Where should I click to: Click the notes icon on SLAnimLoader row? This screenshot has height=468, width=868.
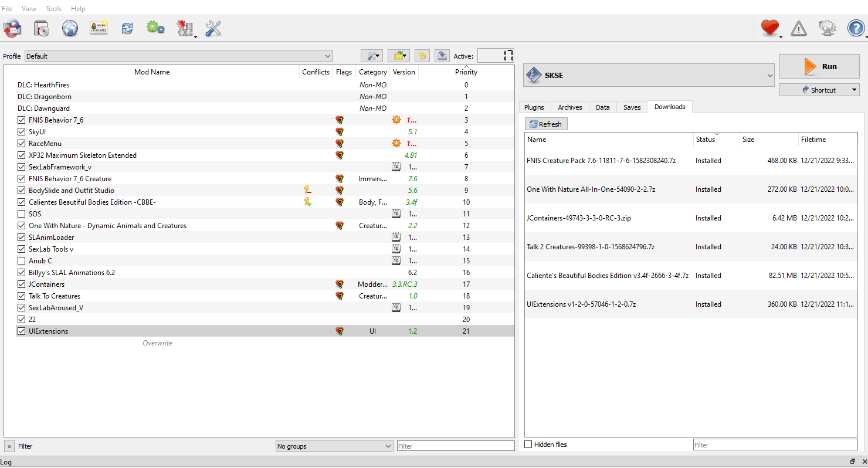(396, 237)
